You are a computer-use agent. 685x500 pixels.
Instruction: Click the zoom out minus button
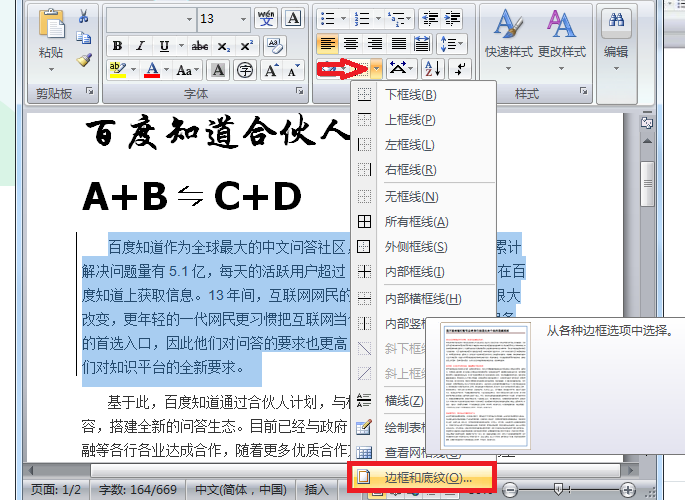[x=510, y=489]
